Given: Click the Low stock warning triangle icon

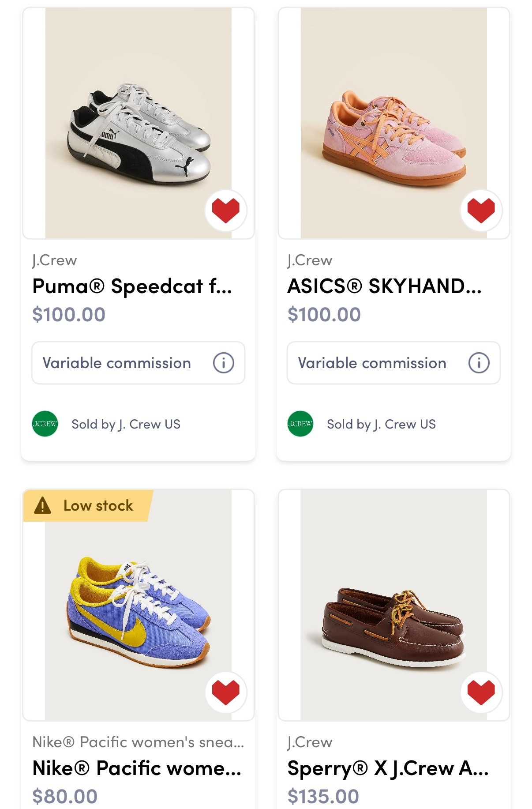Looking at the screenshot, I should coord(43,505).
